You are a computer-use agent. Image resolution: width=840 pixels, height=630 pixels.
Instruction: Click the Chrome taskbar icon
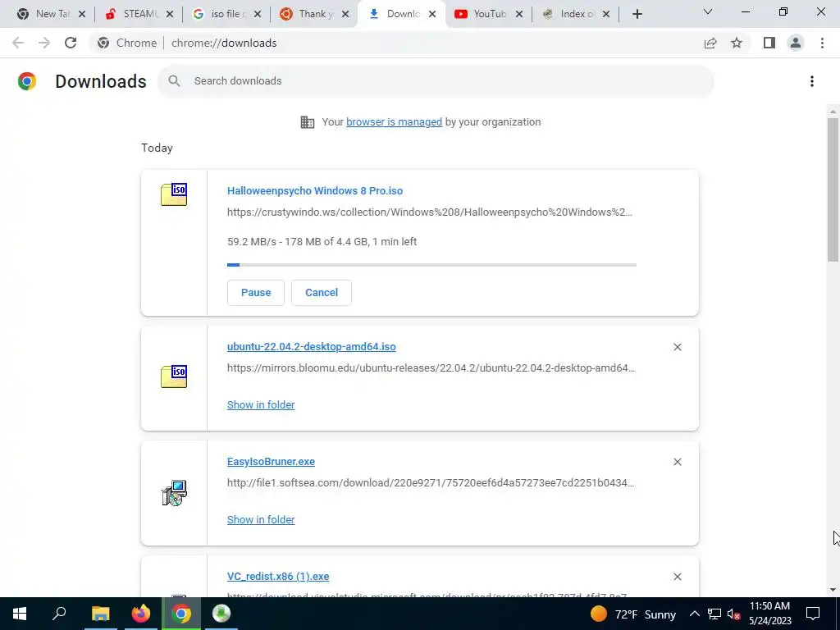181,614
